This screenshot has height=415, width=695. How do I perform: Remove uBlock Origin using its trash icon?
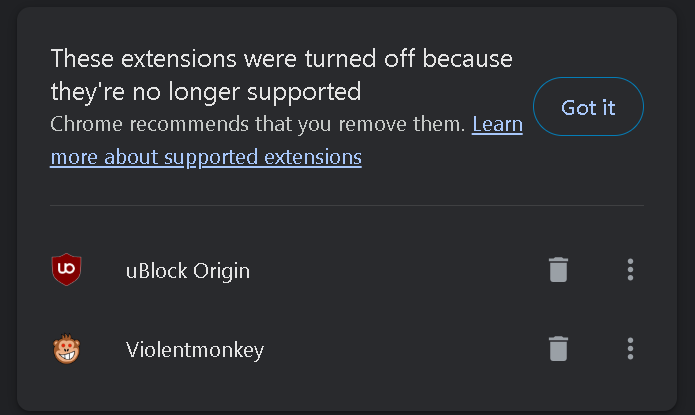pos(558,269)
